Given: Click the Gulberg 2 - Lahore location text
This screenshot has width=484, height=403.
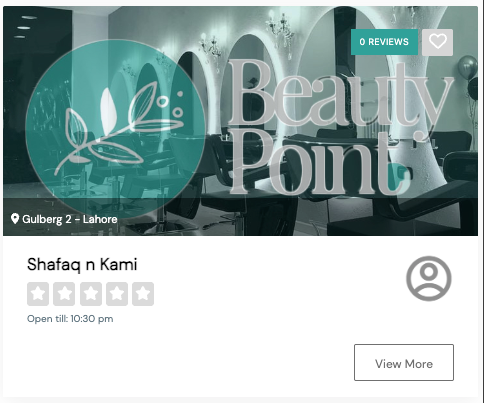Looking at the screenshot, I should coord(70,219).
